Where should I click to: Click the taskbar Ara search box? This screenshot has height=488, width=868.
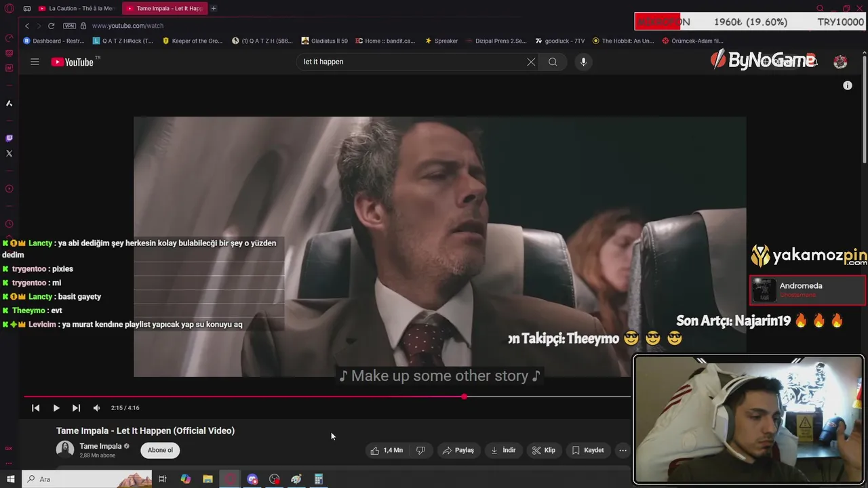[87, 479]
